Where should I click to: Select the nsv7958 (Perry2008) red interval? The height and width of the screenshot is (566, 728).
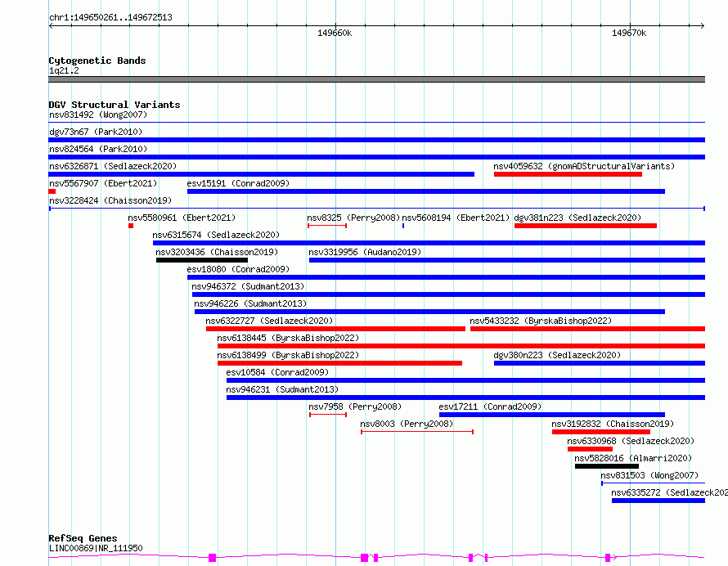pyautogui.click(x=328, y=415)
